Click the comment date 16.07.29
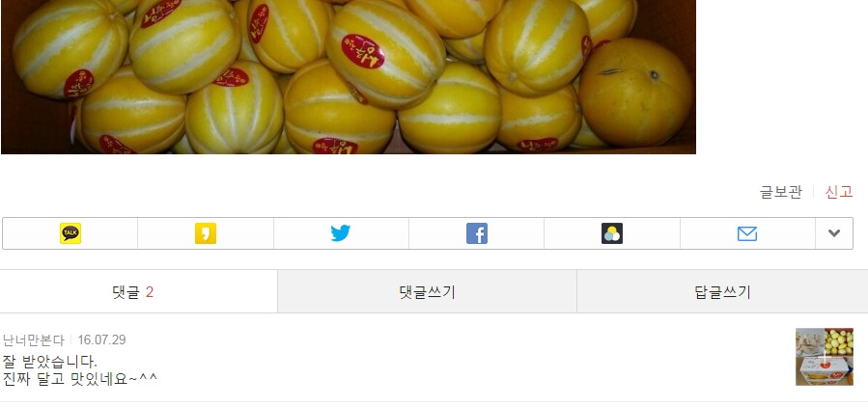Image resolution: width=868 pixels, height=407 pixels. [101, 339]
